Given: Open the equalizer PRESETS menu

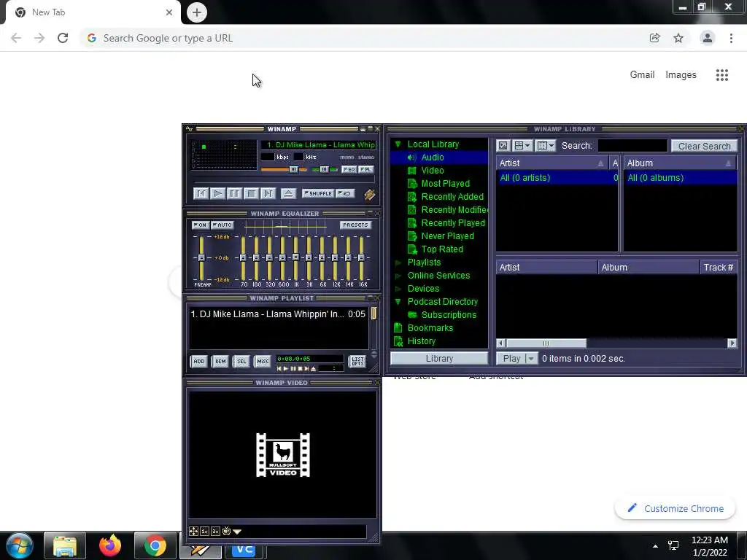Looking at the screenshot, I should [x=355, y=225].
